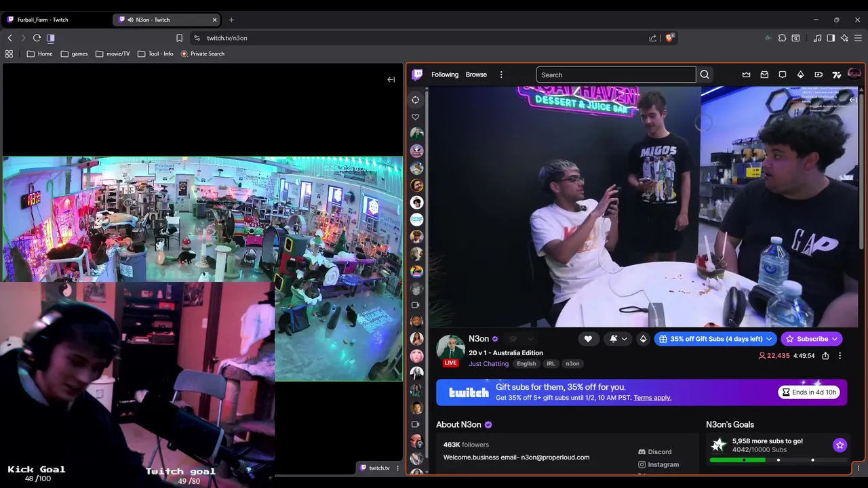Select the English tag
868x488 pixels.
tap(526, 364)
